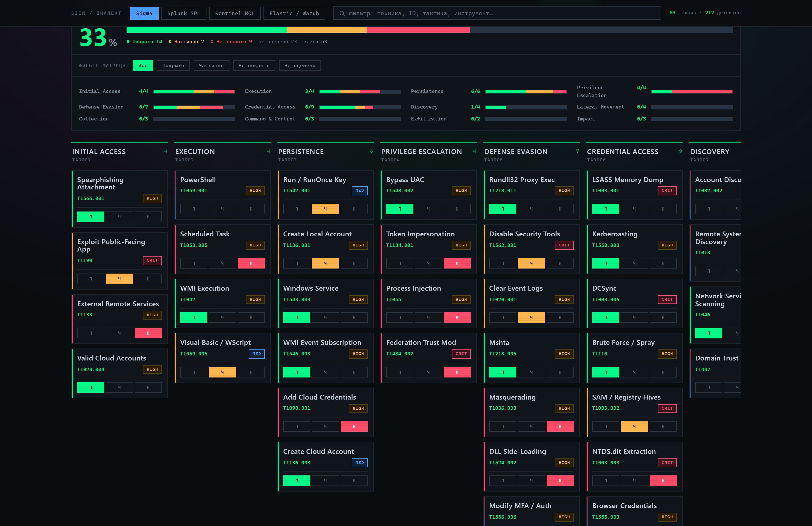Screen dimensions: 812x526
Task: Set Visual Basic / WScript to Ч partial
Action: pos(223,372)
